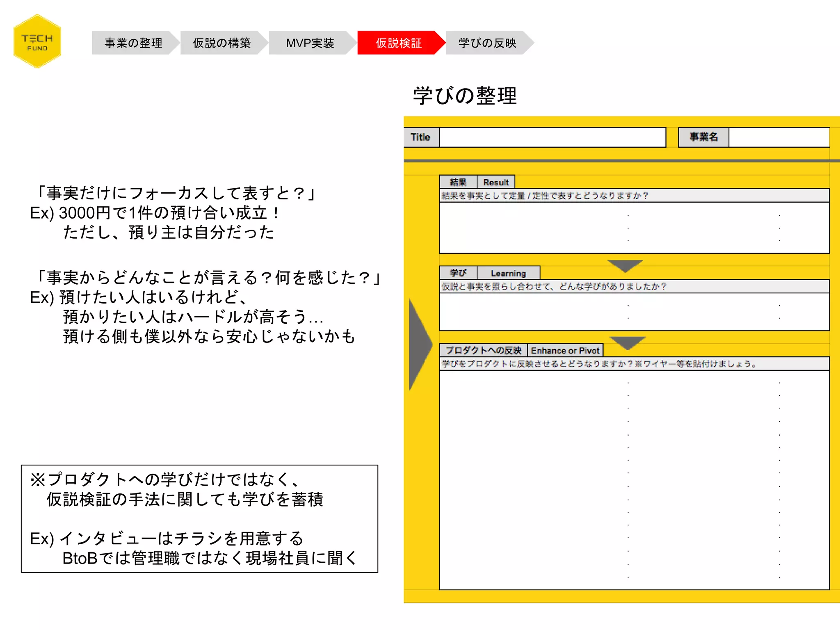Screen dimensions: 840x630
Task: Click the down arrow below Result box
Action: [625, 266]
